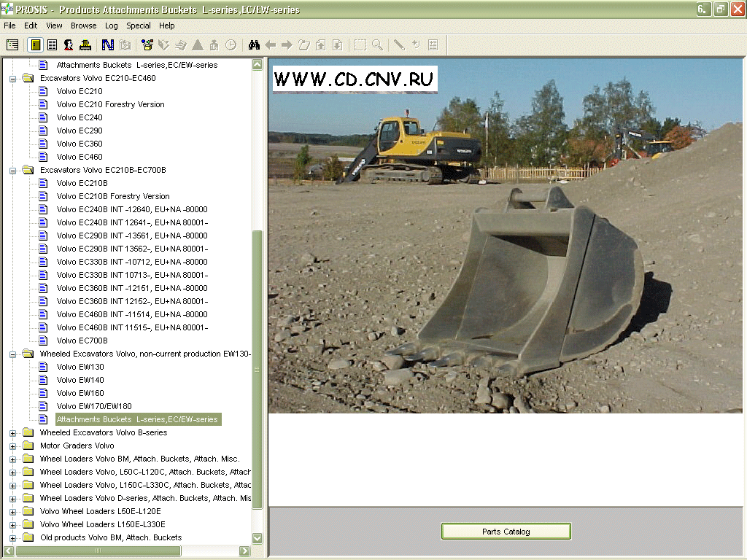Open the Special menu
747x560 pixels.
click(x=138, y=26)
